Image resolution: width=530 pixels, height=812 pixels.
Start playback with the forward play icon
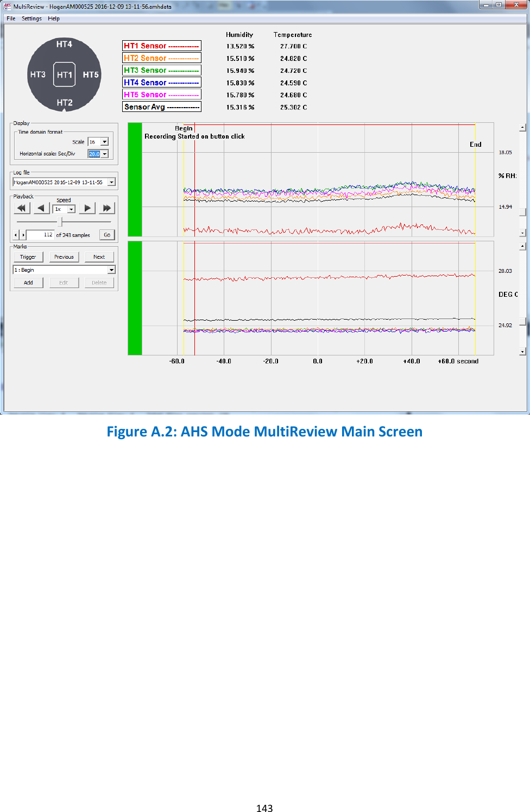86,208
